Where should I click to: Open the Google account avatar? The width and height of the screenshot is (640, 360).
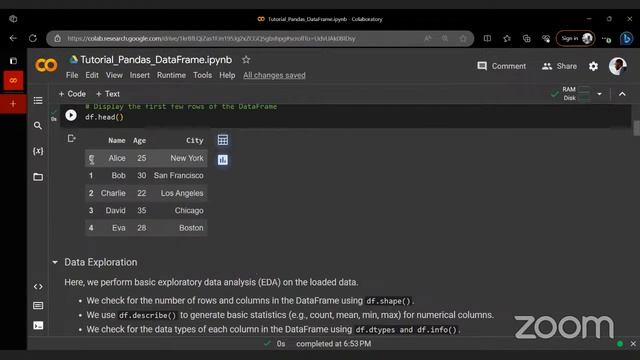(x=618, y=66)
